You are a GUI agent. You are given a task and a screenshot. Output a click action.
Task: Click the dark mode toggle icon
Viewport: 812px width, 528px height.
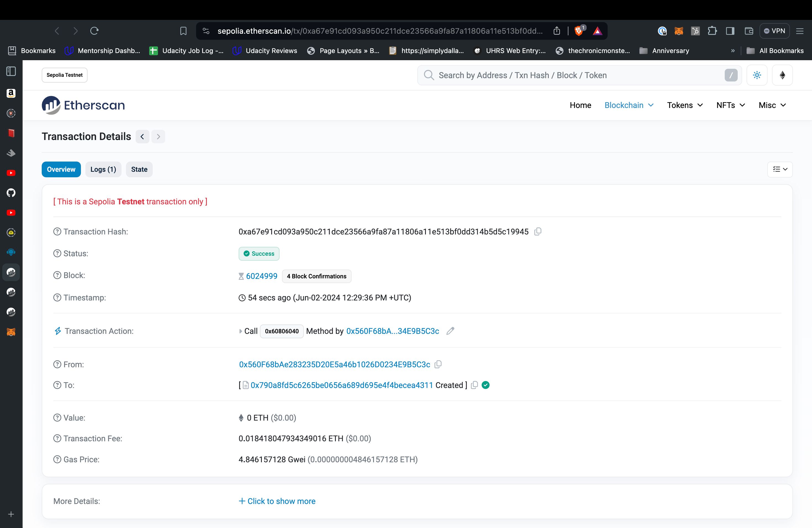pos(757,75)
